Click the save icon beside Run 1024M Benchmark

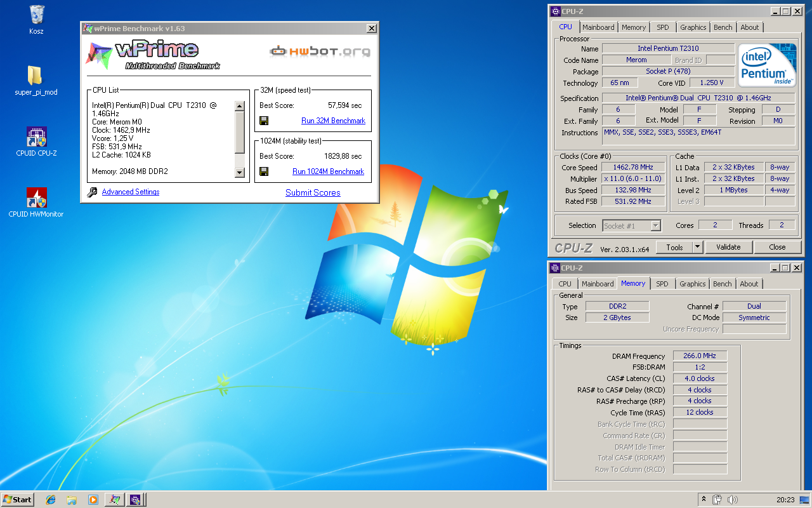coord(264,171)
